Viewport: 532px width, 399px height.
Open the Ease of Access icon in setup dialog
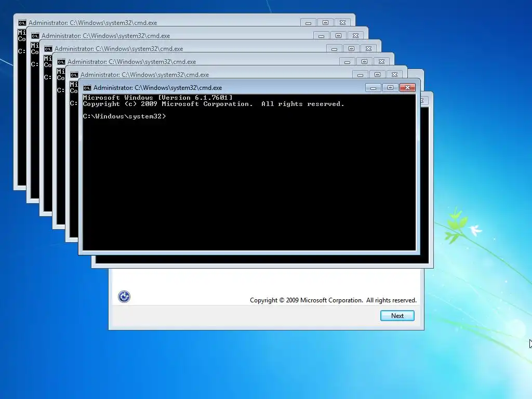click(x=124, y=297)
